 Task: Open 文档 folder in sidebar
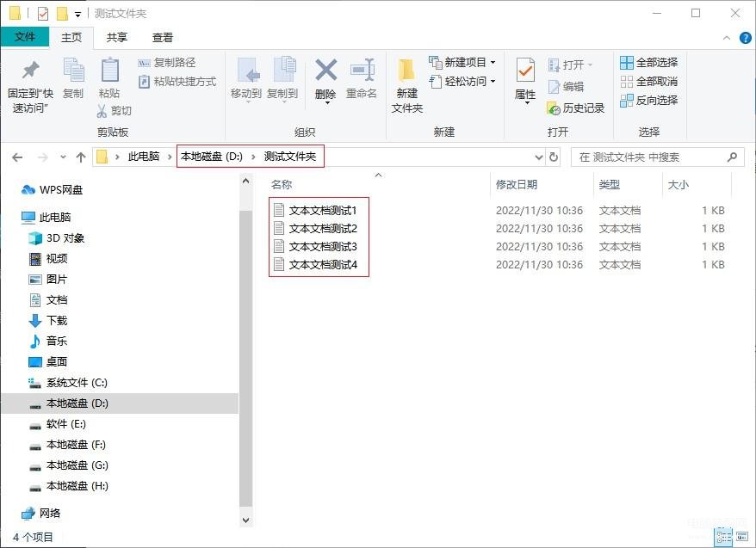tap(48, 300)
